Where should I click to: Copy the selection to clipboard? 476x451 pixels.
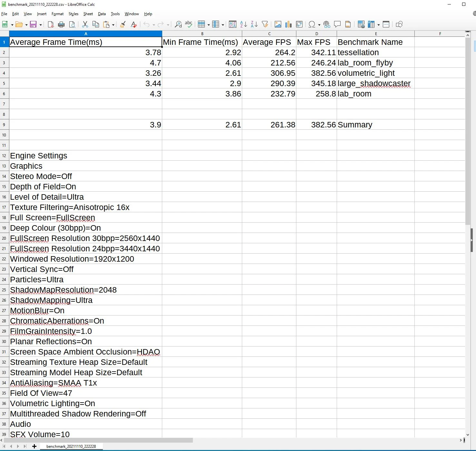(x=96, y=25)
